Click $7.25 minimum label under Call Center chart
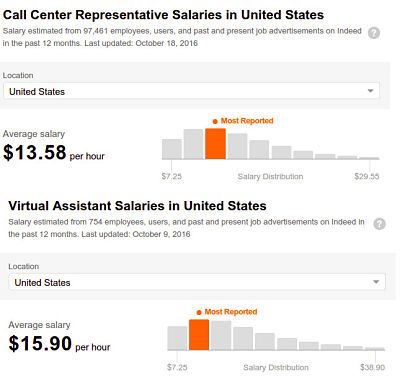This screenshot has height=387, width=400. (172, 176)
